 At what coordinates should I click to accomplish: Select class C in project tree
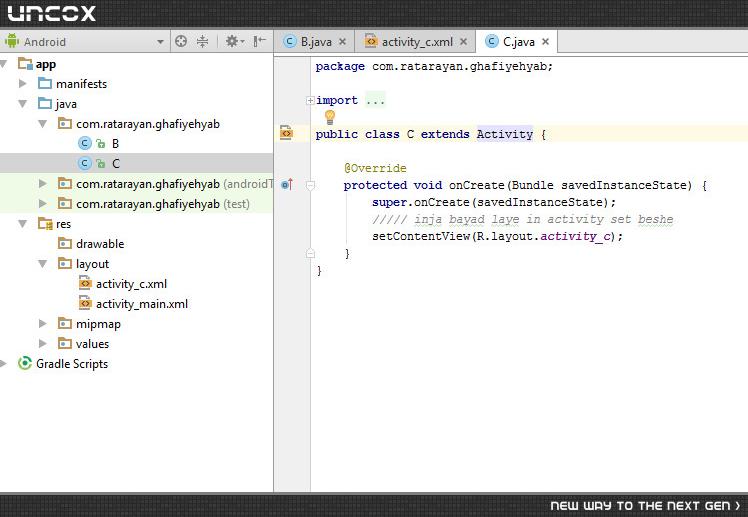[x=115, y=164]
